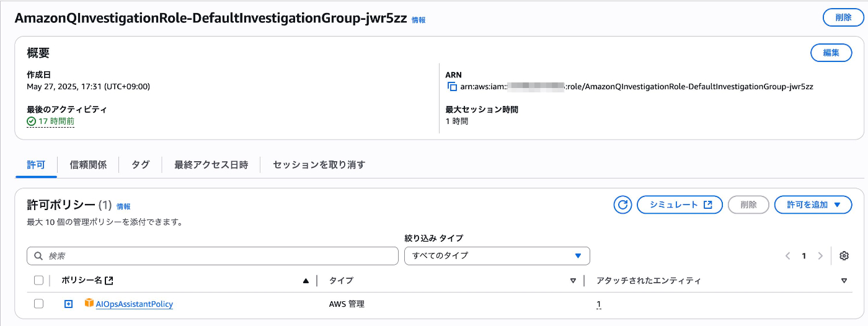Image resolution: width=868 pixels, height=326 pixels.
Task: Open table settings via the gear icon
Action: click(x=844, y=255)
